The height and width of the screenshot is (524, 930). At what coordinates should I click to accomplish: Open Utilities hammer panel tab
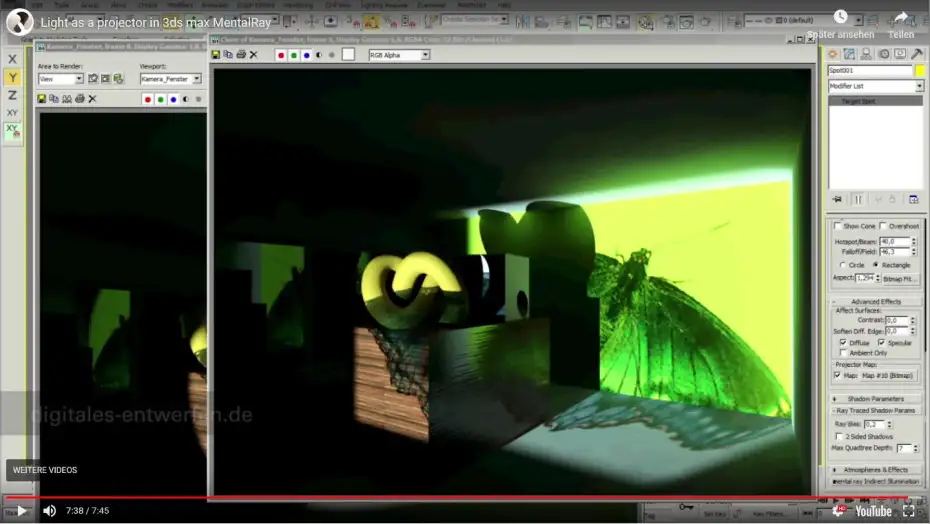[917, 54]
